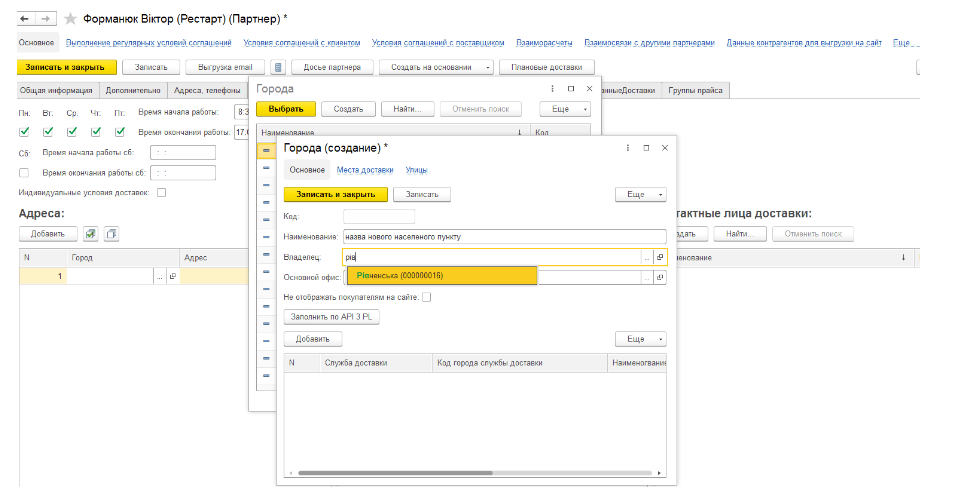
Task: Add partner to favorites with star icon
Action: coord(69,19)
